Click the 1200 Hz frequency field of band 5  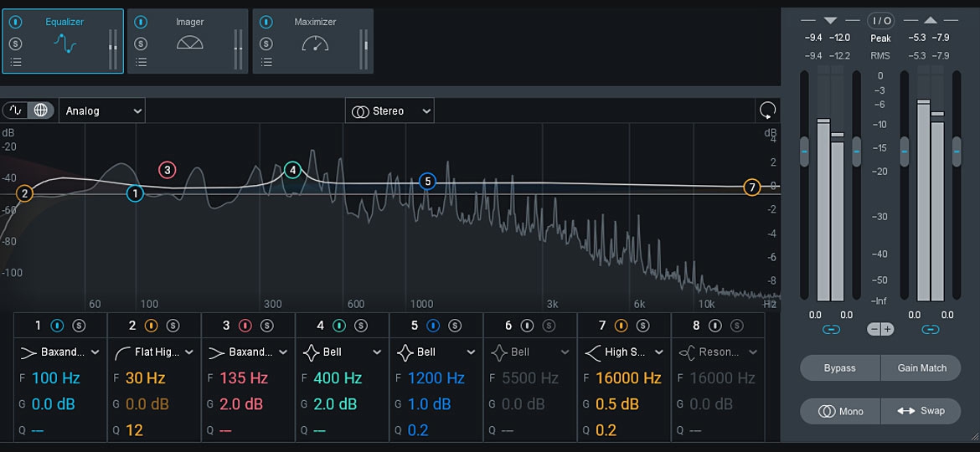click(x=436, y=378)
